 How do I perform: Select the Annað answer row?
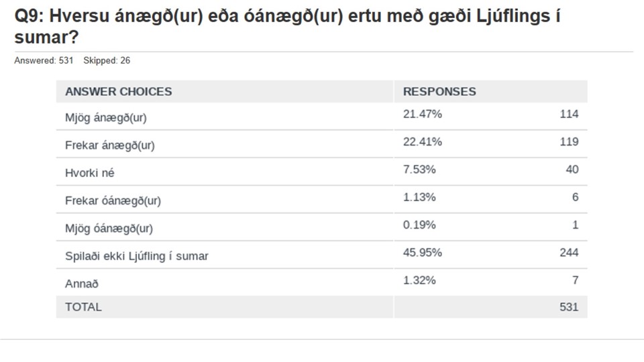pyautogui.click(x=321, y=282)
